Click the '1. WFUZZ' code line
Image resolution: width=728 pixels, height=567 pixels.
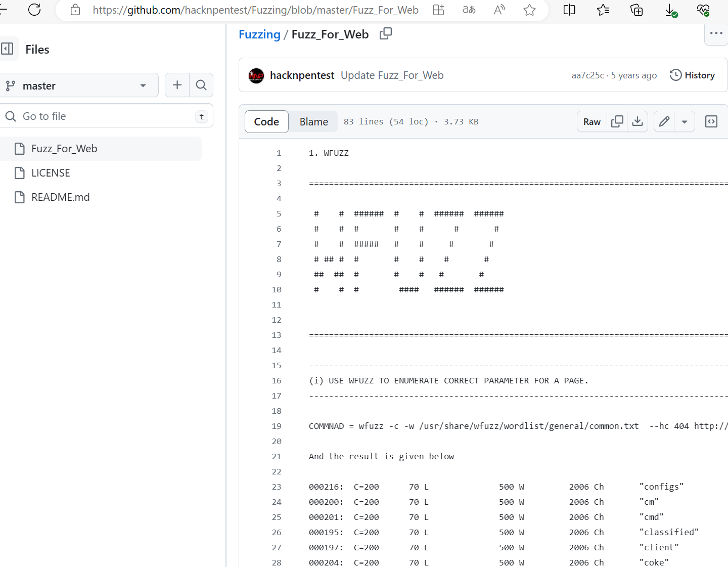(x=329, y=153)
